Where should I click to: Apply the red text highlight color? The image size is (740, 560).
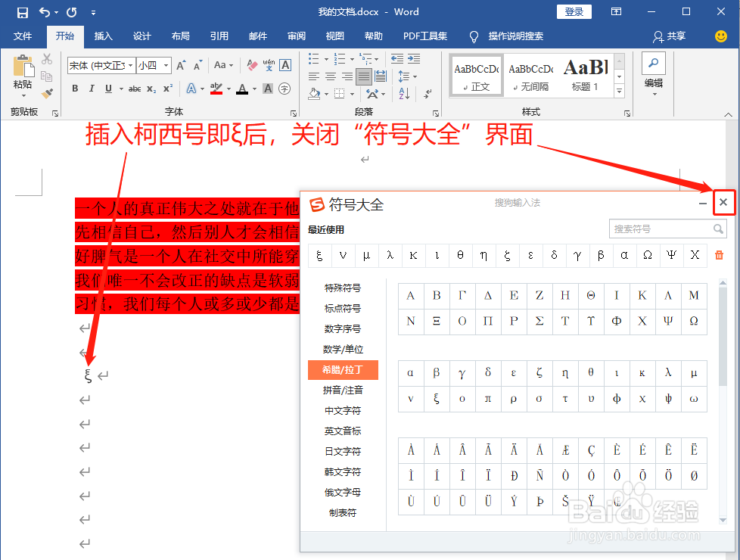point(216,89)
